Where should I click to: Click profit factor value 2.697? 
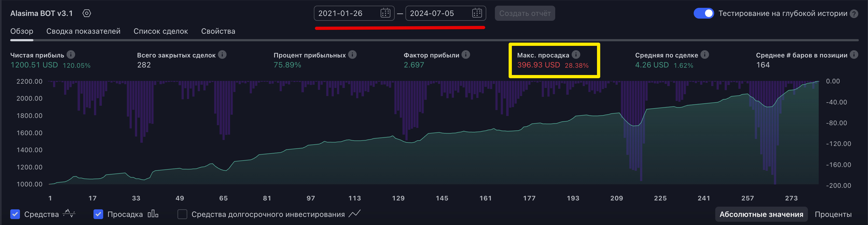click(x=414, y=65)
